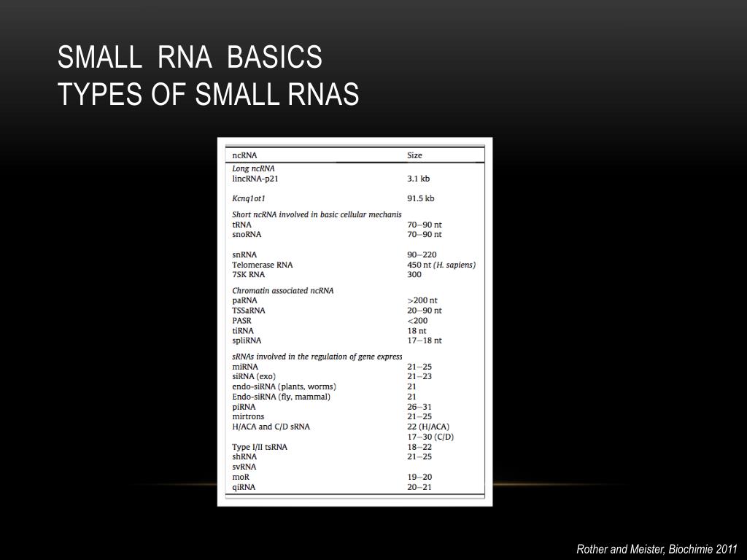The image size is (747, 560).
Task: Select the 'Size' column header
Action: click(414, 155)
